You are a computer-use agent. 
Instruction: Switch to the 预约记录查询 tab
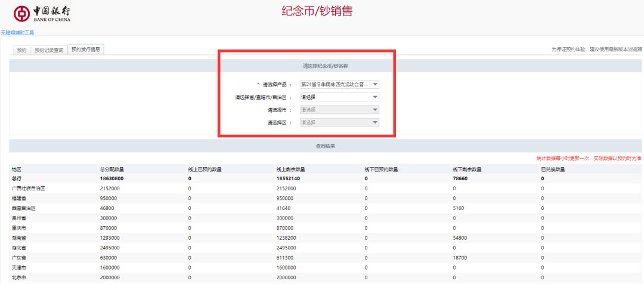49,50
